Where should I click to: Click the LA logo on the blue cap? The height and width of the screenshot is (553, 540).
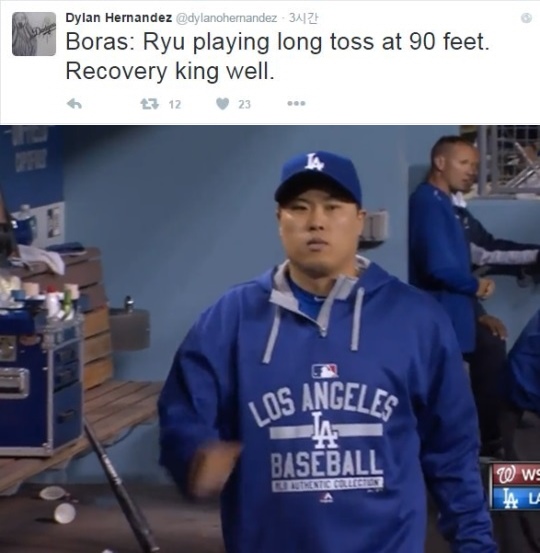click(314, 162)
